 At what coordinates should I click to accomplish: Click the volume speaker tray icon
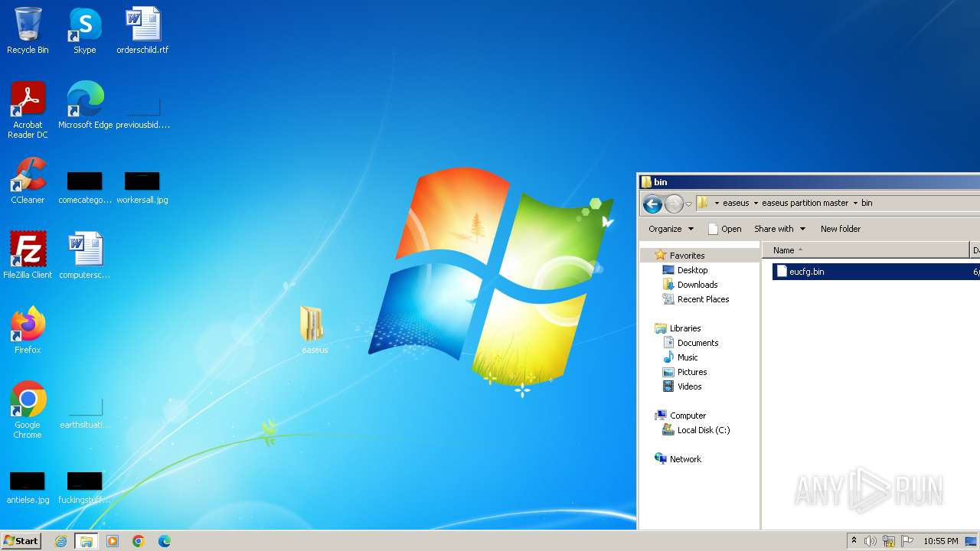click(870, 541)
